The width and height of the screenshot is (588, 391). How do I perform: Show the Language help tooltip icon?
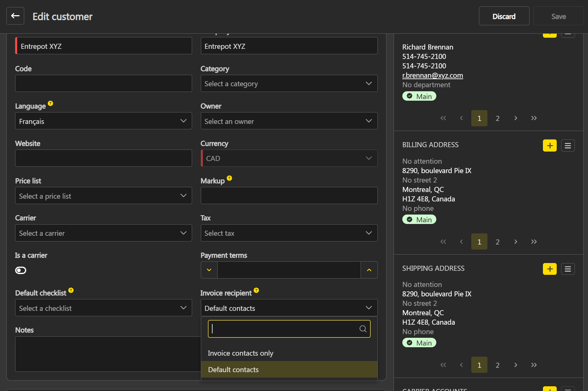[50, 103]
